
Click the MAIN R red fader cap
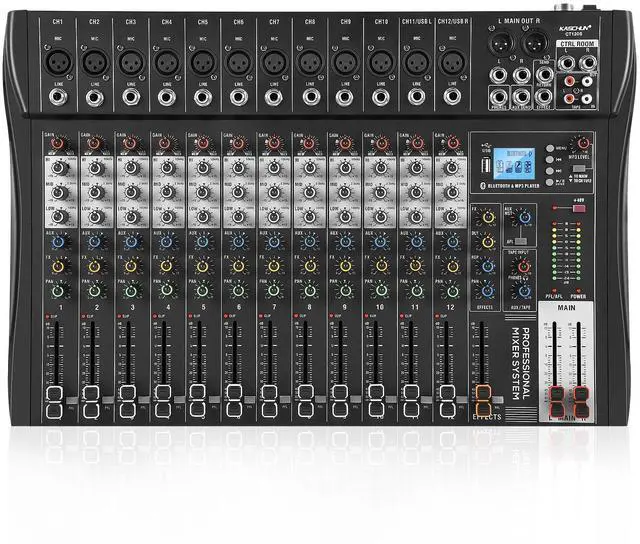pos(580,402)
